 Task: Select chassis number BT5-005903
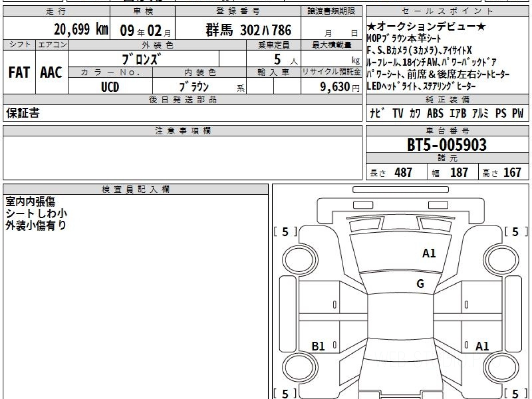447,145
